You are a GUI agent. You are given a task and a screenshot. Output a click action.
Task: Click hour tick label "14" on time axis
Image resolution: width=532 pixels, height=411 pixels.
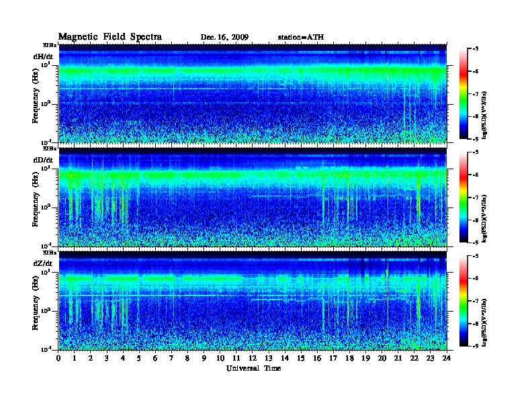(285, 358)
